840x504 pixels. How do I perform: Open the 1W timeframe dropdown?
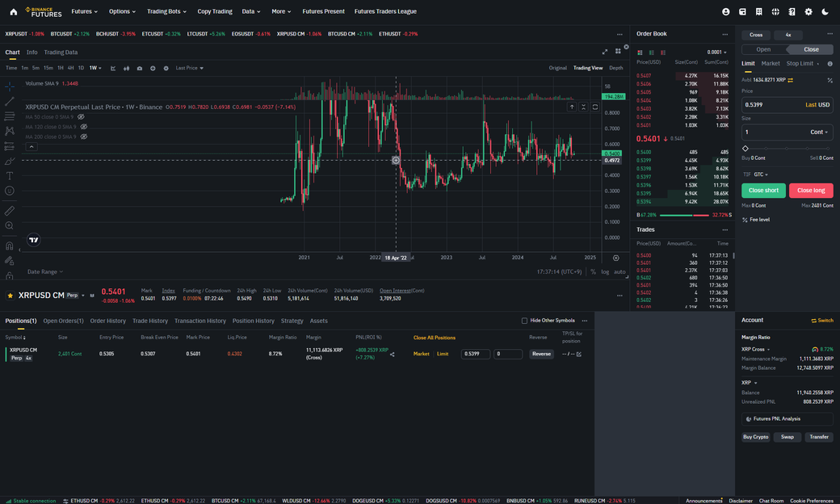[x=95, y=68]
